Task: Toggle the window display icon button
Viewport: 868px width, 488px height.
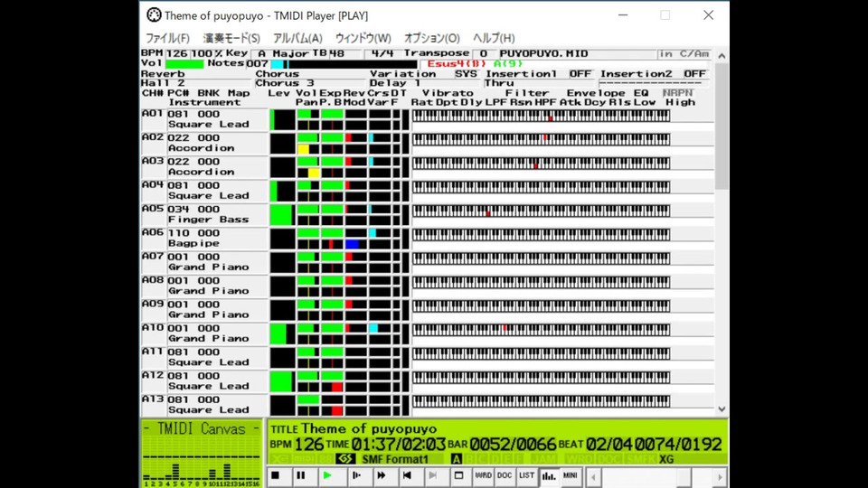Action: pos(459,476)
